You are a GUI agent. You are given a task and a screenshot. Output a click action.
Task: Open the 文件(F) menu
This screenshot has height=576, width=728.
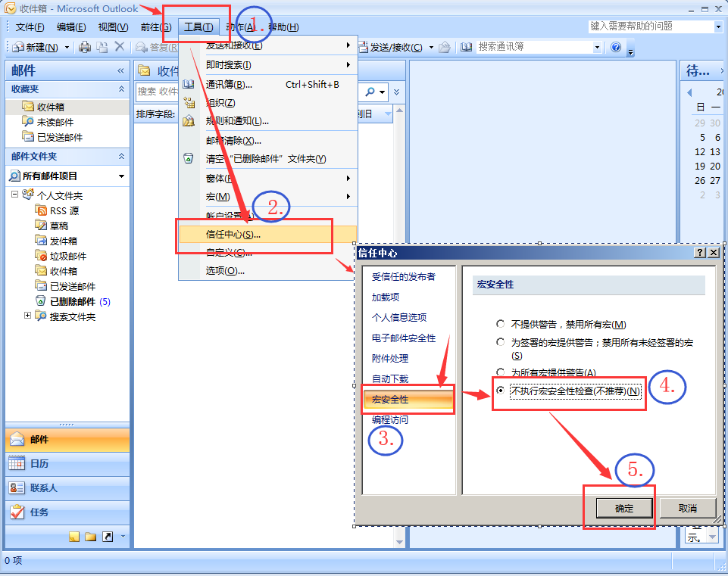[x=30, y=27]
